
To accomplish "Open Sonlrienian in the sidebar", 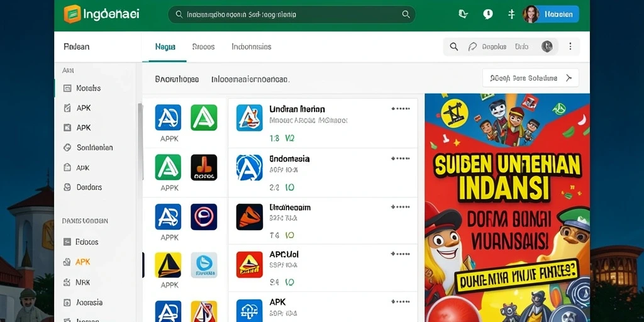I will (95, 147).
